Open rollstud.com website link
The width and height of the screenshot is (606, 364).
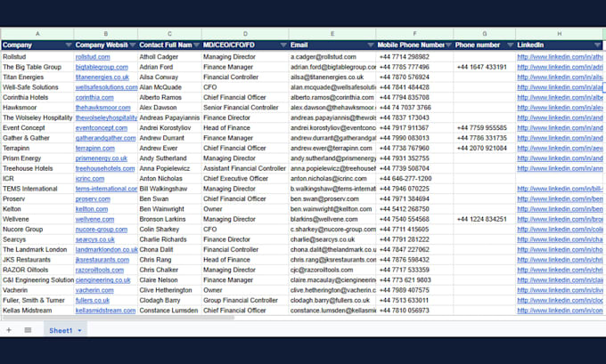click(93, 57)
